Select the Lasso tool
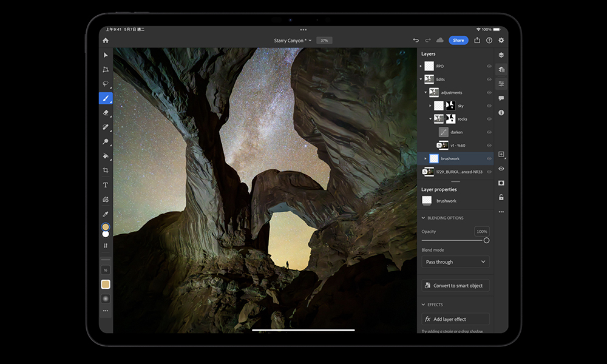 (106, 84)
